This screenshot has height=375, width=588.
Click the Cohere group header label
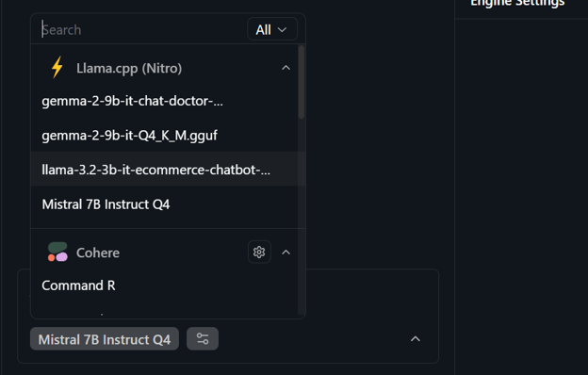(98, 253)
